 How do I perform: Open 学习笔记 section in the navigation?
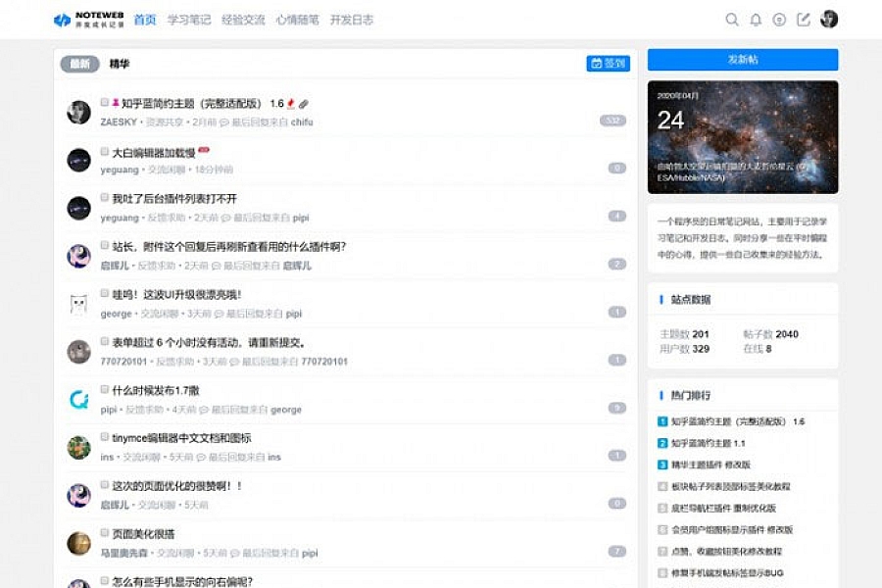click(189, 20)
